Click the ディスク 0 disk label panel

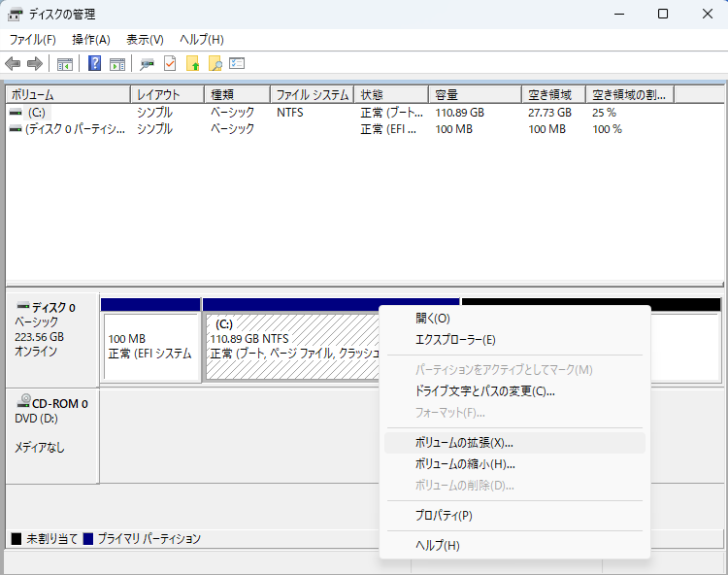pyautogui.click(x=52, y=340)
